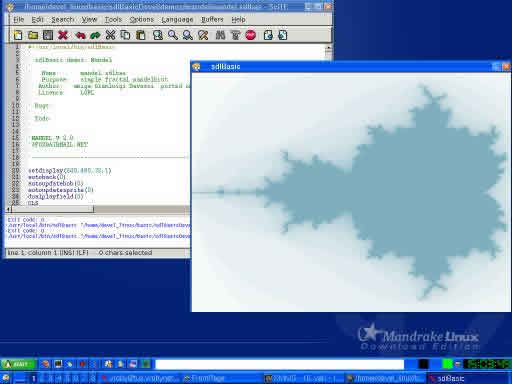
Task: Open the Edit menu
Action: pos(37,20)
